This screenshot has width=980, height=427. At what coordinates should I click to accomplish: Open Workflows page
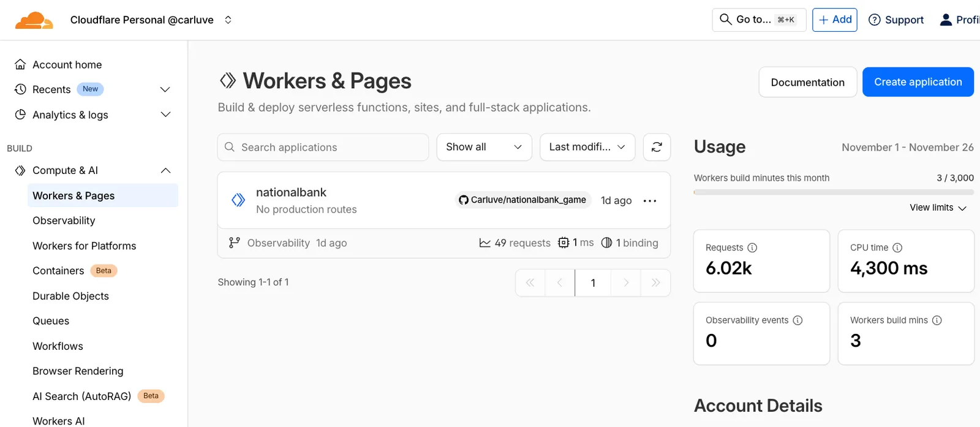point(58,346)
